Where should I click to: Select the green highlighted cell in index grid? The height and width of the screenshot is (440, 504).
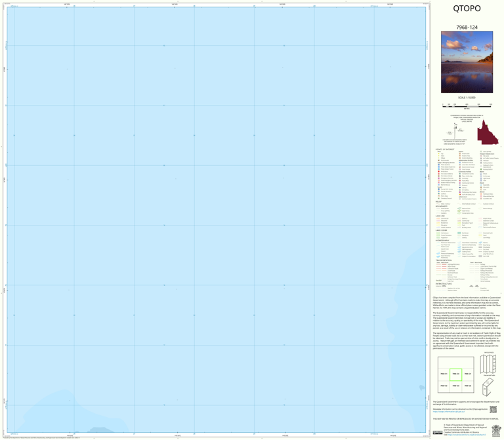click(x=456, y=374)
